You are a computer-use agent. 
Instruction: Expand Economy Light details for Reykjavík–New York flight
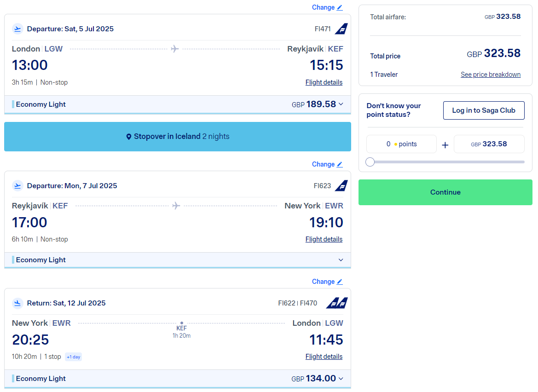341,260
